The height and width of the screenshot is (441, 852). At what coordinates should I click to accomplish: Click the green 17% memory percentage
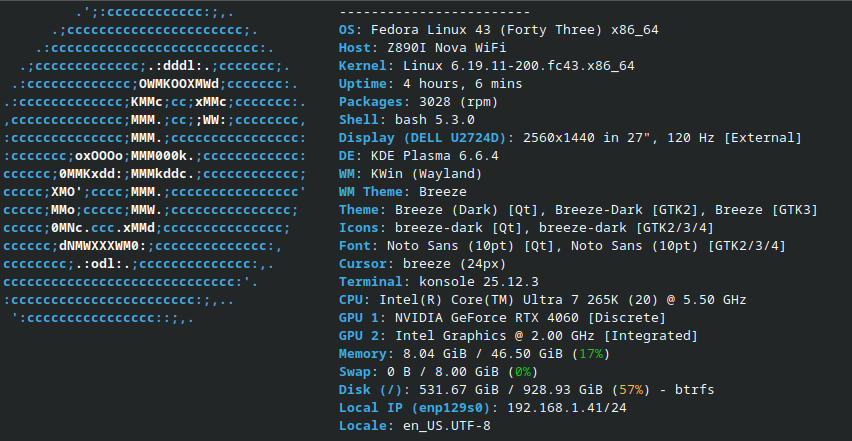(x=591, y=354)
